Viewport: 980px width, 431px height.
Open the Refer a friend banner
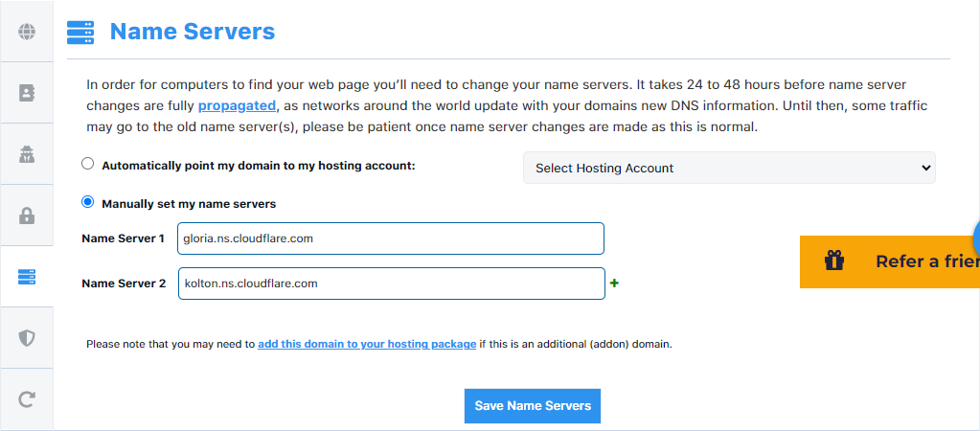pyautogui.click(x=890, y=261)
